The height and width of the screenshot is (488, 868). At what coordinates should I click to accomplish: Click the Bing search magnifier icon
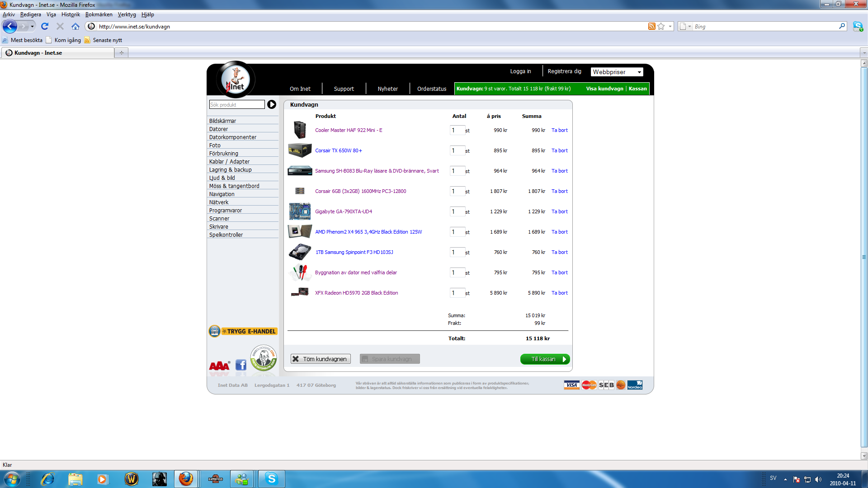tap(842, 26)
